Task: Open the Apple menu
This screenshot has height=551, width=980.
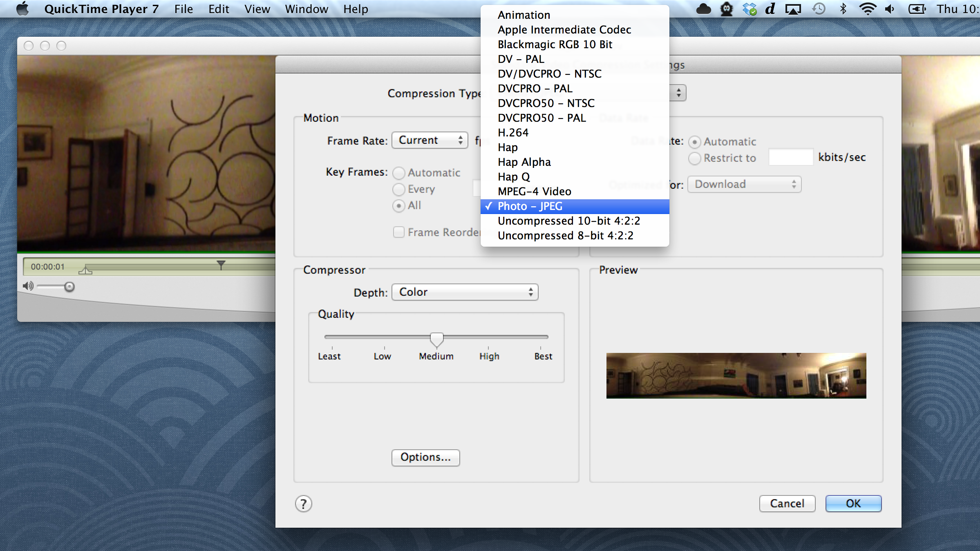Action: tap(22, 9)
